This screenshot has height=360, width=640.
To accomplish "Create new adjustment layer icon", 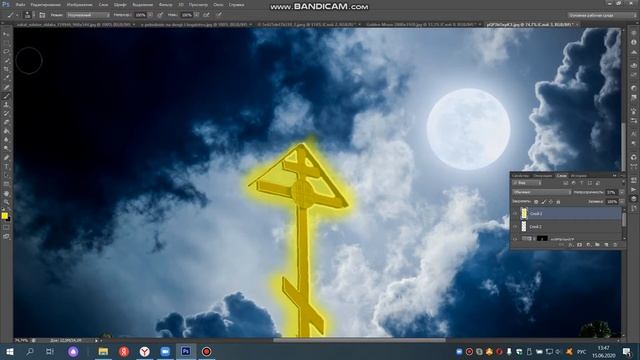I will coord(588,245).
